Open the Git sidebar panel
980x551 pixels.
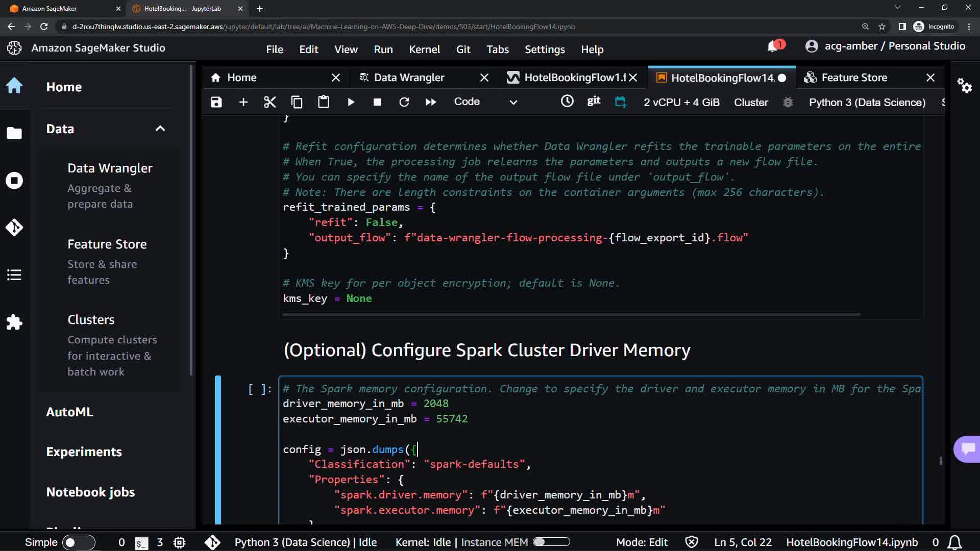point(14,227)
